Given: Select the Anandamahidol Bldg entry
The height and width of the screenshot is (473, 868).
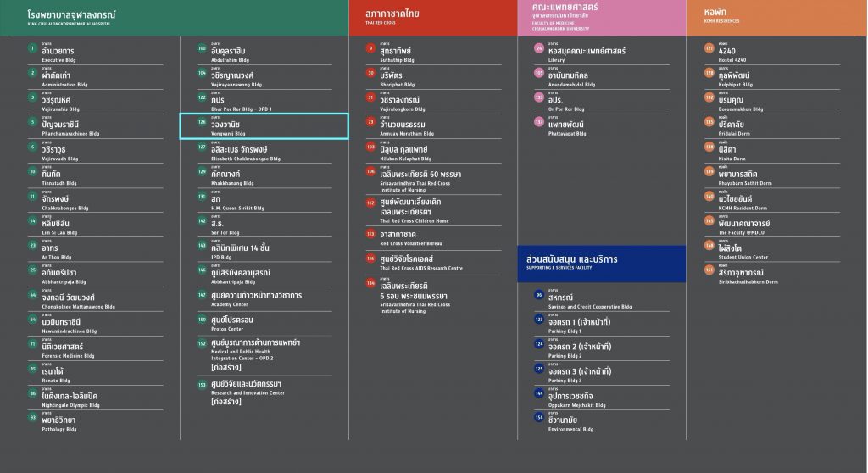Looking at the screenshot, I should coord(602,77).
